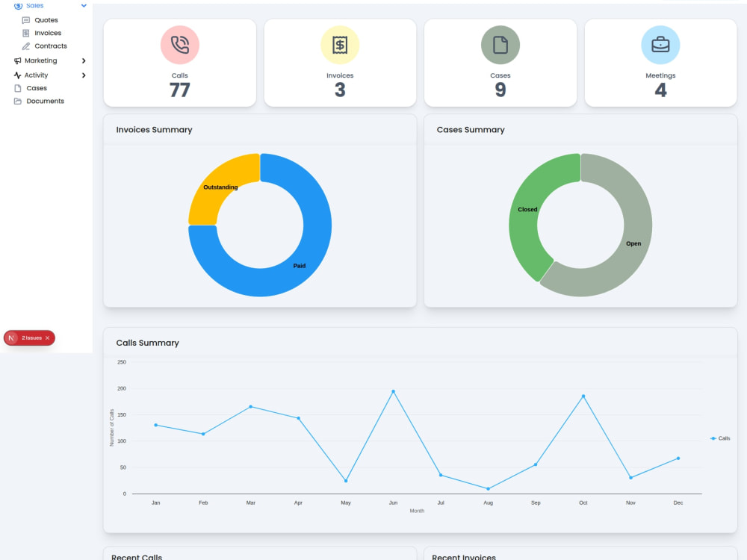Click the Mar data point on chart
The height and width of the screenshot is (560, 747).
click(250, 407)
